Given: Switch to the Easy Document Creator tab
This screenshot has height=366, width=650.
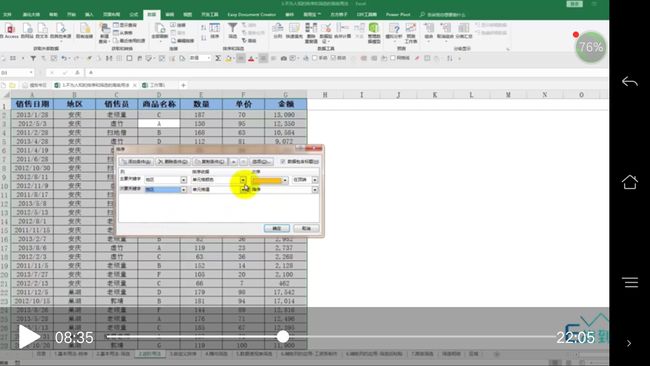Looking at the screenshot, I should pos(251,15).
